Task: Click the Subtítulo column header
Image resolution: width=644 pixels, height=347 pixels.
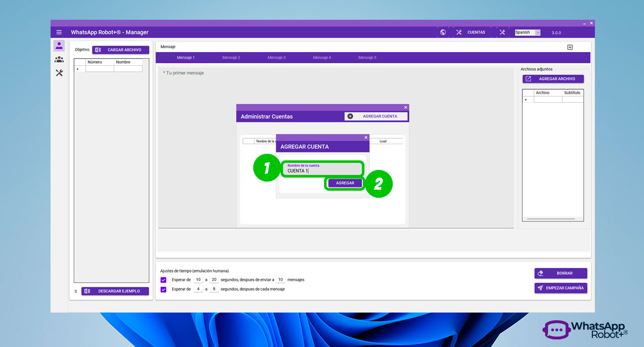Action: tap(573, 93)
